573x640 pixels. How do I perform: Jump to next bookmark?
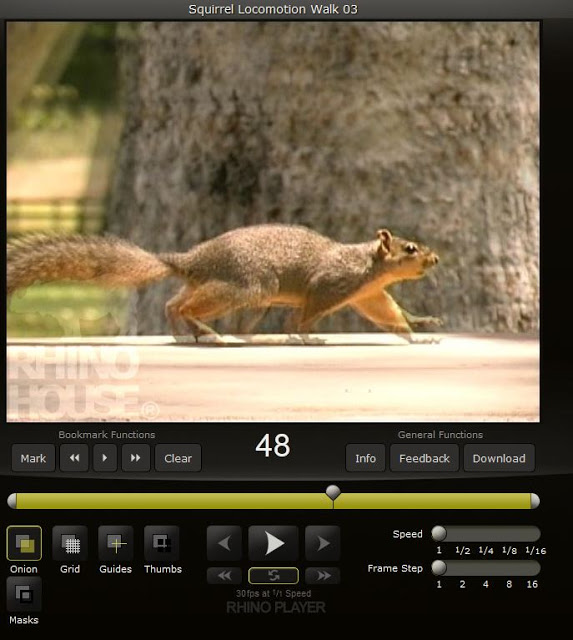136,458
